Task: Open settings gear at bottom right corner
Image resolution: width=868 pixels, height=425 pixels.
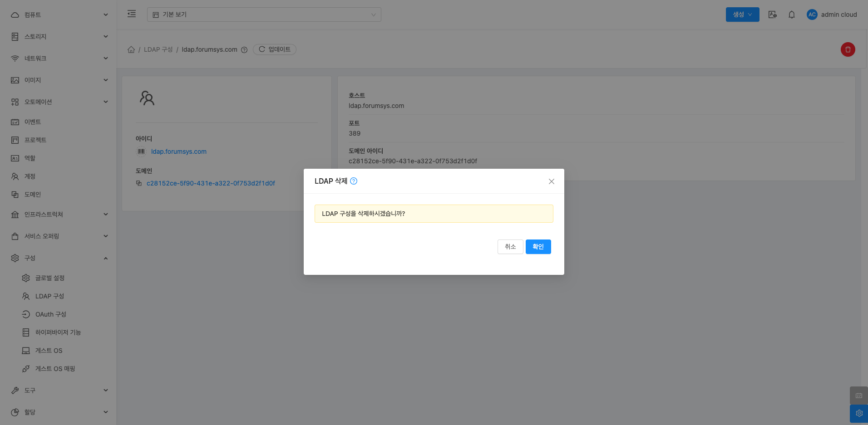Action: click(858, 413)
